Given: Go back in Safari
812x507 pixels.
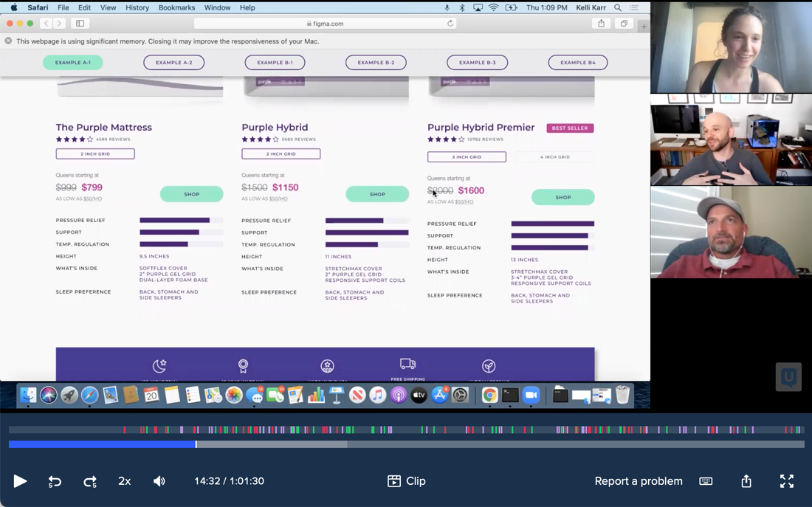Looking at the screenshot, I should 46,24.
